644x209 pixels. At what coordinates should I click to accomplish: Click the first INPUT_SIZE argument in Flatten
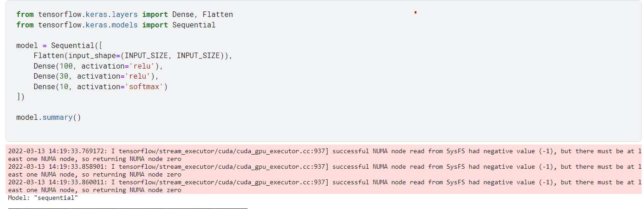tap(146, 56)
